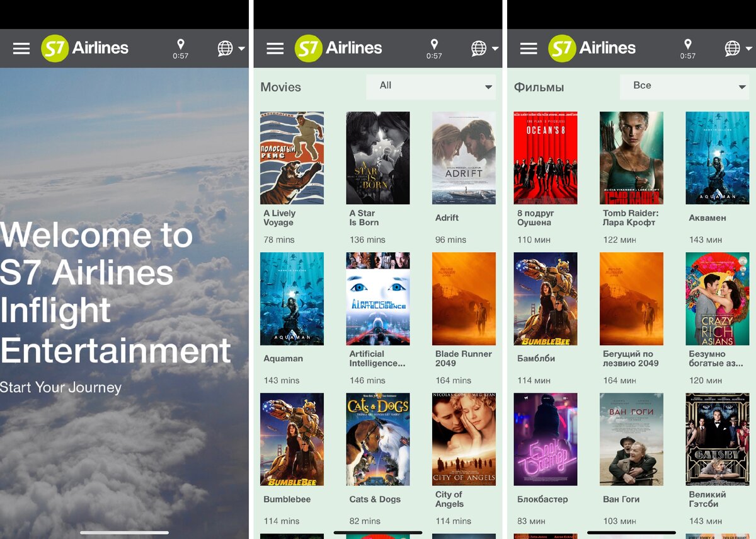Open A Star Is Born poster
This screenshot has width=756, height=539.
pyautogui.click(x=378, y=158)
